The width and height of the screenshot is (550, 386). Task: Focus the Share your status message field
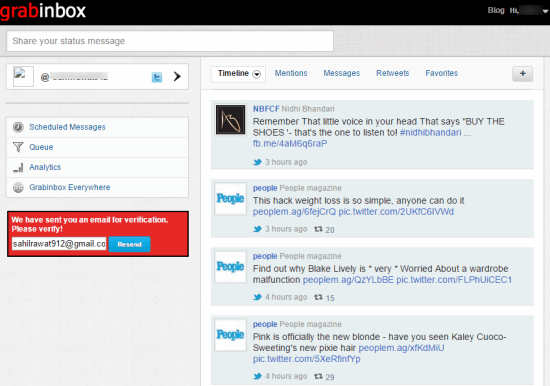(x=170, y=41)
